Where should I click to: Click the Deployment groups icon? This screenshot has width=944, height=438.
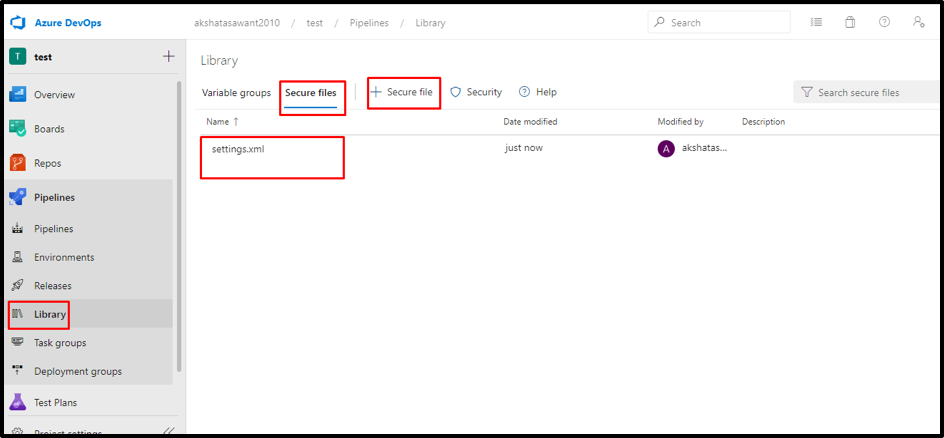coord(17,371)
